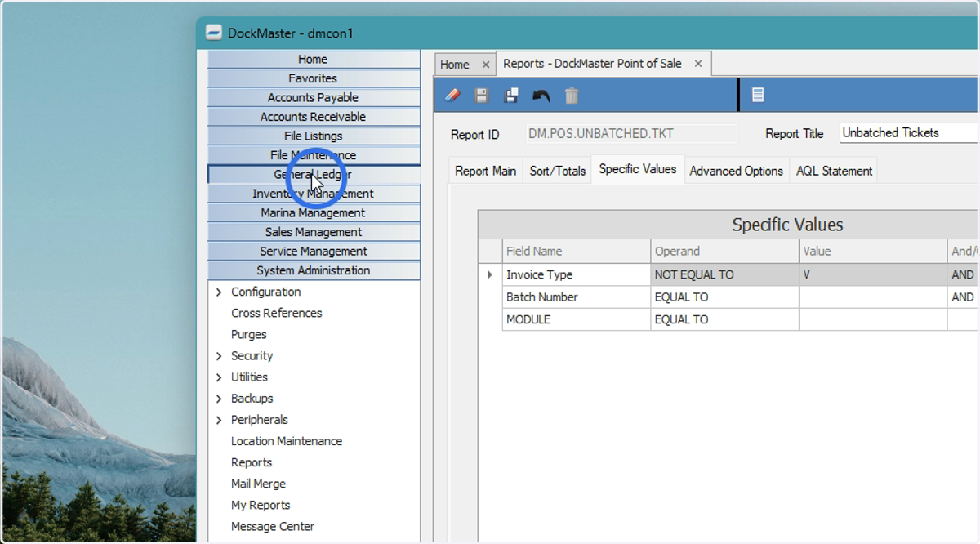Click the save-as copy icon
The image size is (980, 544).
point(511,96)
